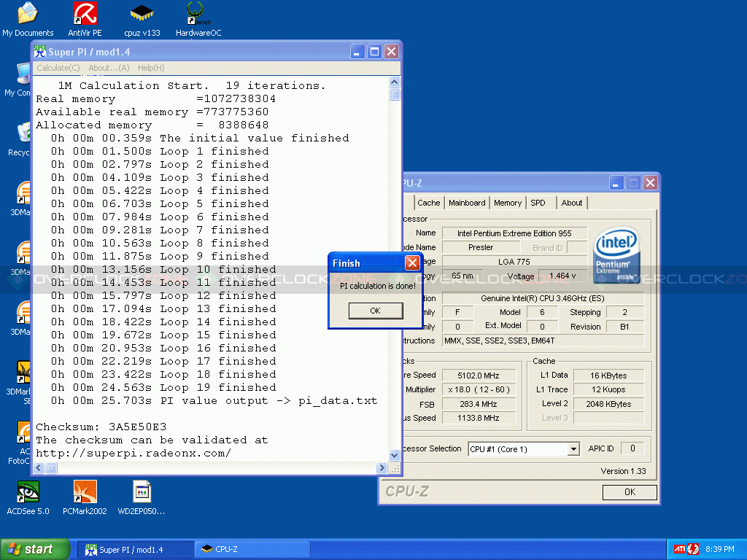Click the L1 Trace 12 Kuops field
The image size is (747, 560).
[x=608, y=389]
